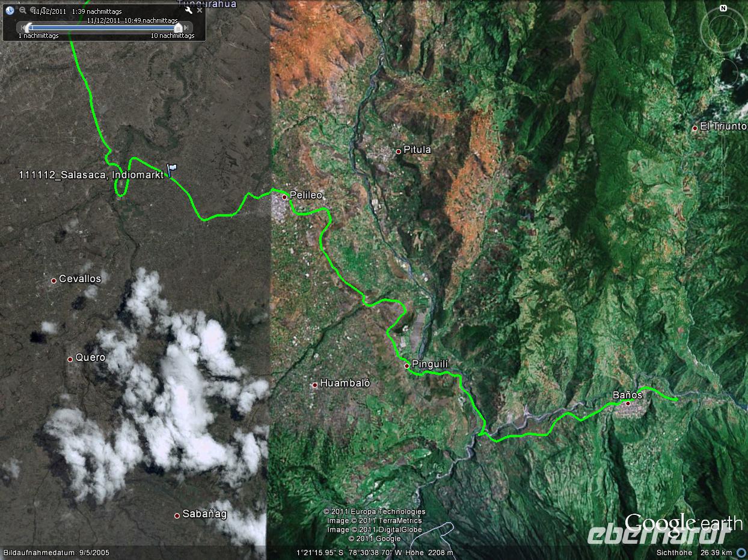Click the N north compass marker
748x560 pixels.
pyautogui.click(x=723, y=8)
